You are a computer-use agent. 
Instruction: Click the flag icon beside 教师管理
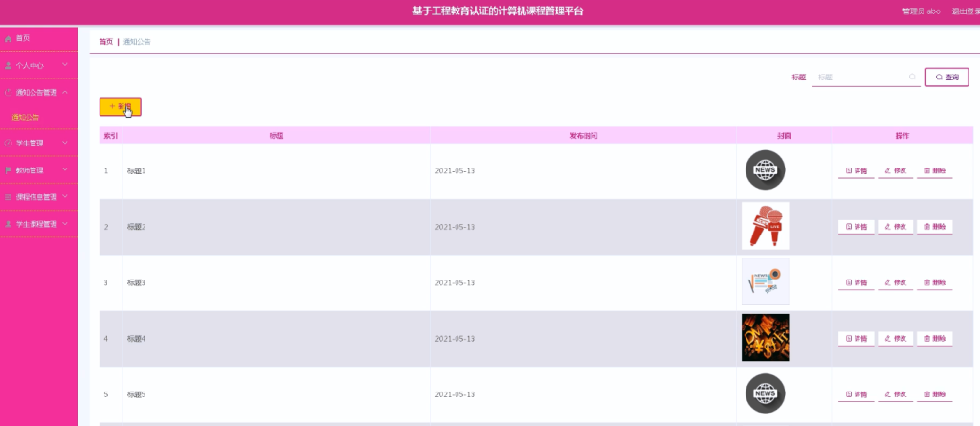(x=8, y=170)
